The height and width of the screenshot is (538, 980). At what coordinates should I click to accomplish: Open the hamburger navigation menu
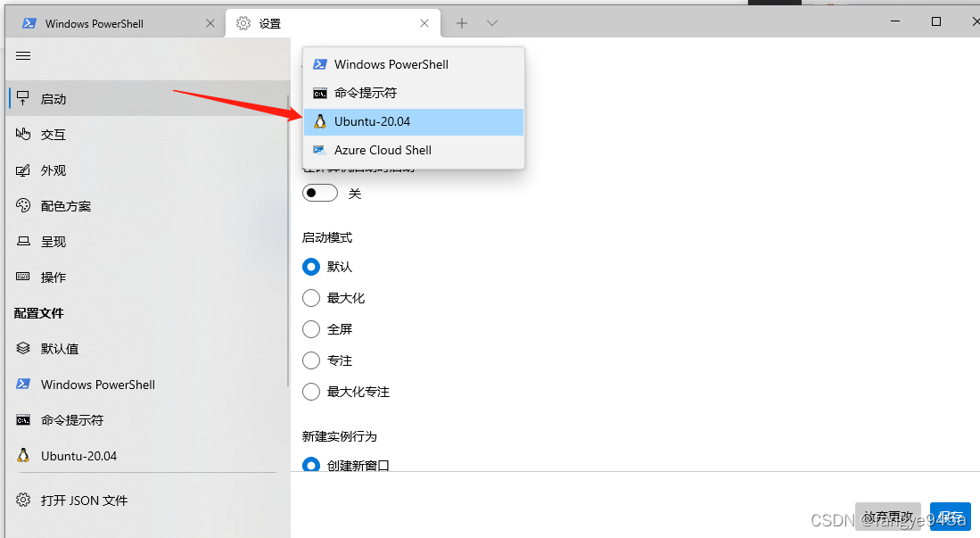(23, 55)
